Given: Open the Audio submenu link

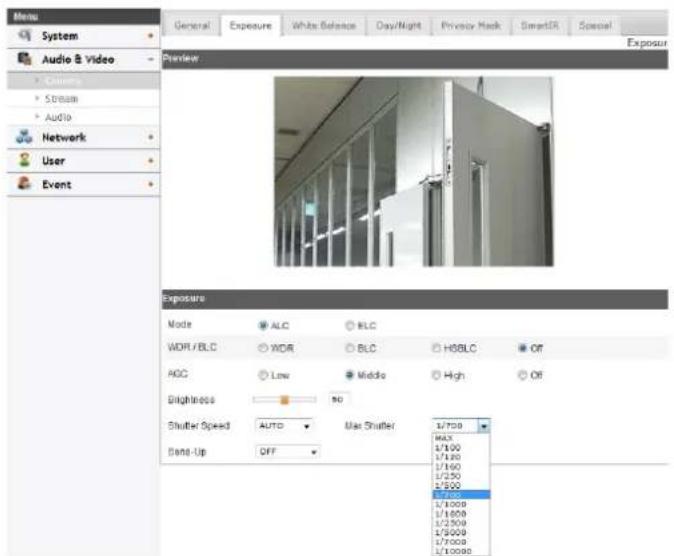Looking at the screenshot, I should tap(58, 117).
